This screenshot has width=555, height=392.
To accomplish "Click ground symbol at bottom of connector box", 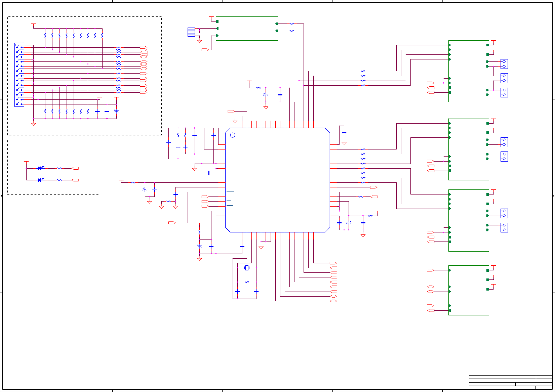I will pos(33,124).
